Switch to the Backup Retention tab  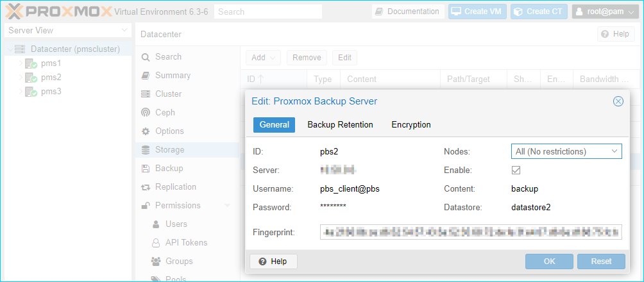point(340,125)
